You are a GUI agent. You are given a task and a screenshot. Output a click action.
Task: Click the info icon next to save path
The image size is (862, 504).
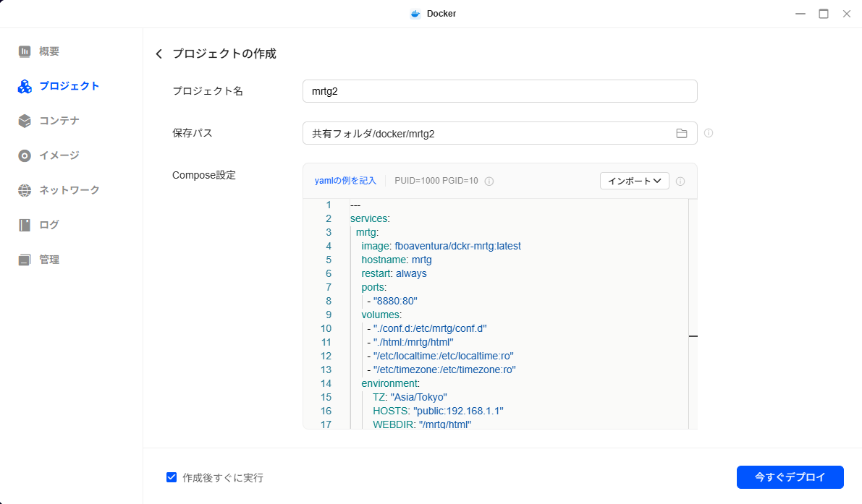(x=709, y=133)
